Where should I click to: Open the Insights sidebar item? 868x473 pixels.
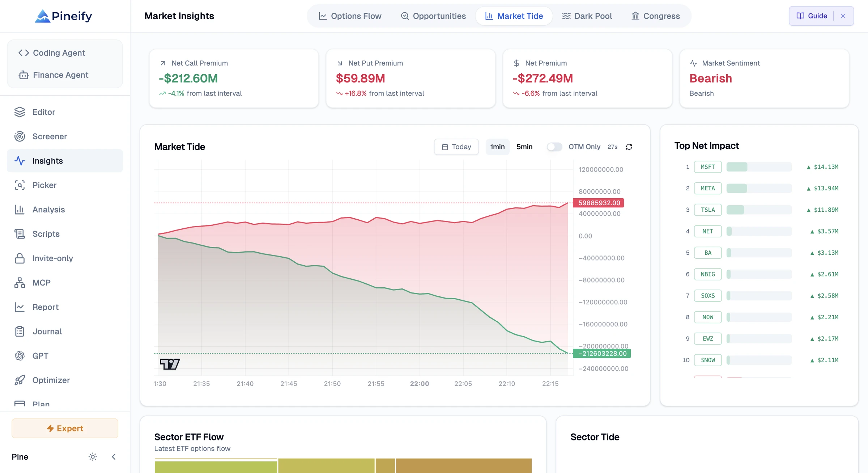coord(65,161)
